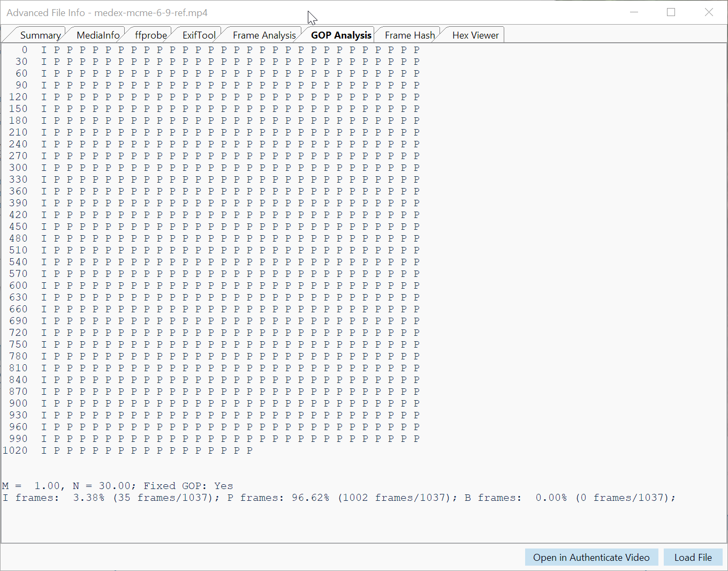
Task: Select the I frame in row 1020
Action: click(44, 450)
